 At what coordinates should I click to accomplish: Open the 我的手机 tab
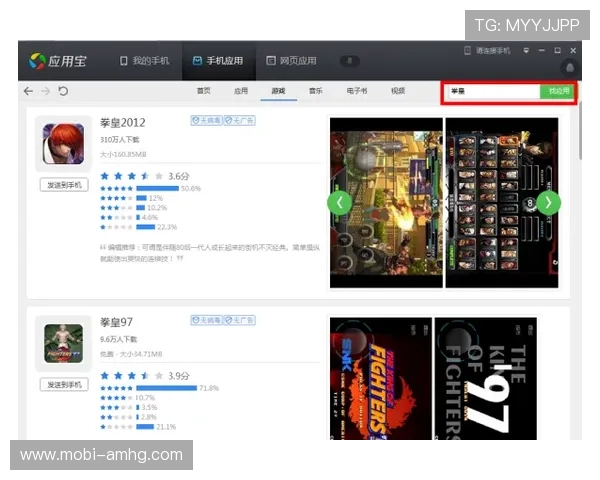tap(144, 61)
